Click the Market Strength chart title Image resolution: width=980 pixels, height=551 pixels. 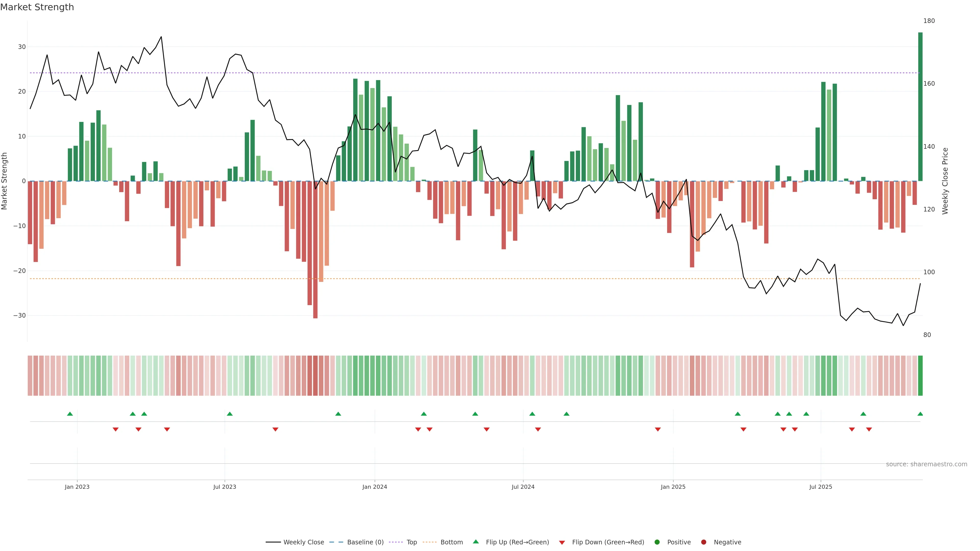coord(37,7)
